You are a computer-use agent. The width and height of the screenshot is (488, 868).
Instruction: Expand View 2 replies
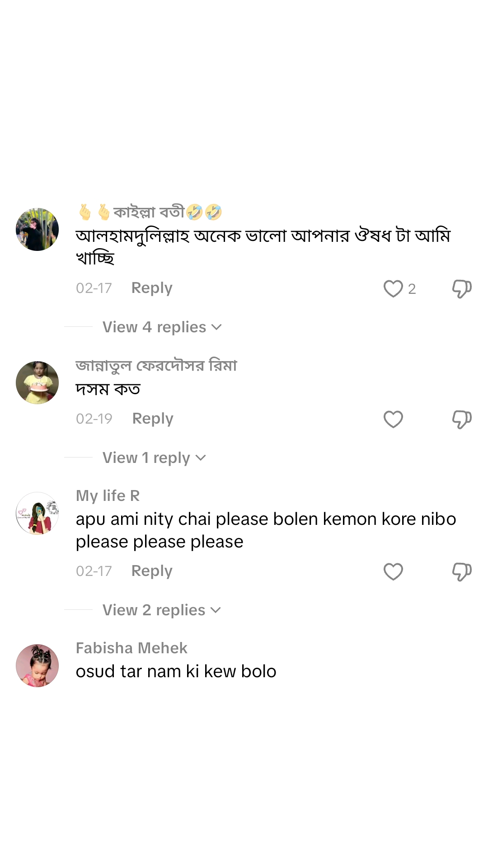coord(161,610)
